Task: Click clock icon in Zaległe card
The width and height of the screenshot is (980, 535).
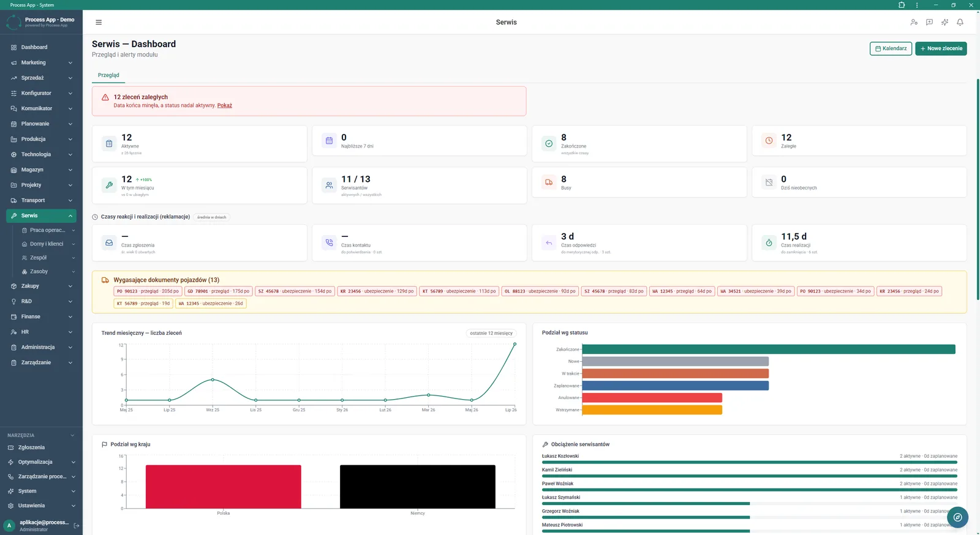Action: [x=769, y=141]
